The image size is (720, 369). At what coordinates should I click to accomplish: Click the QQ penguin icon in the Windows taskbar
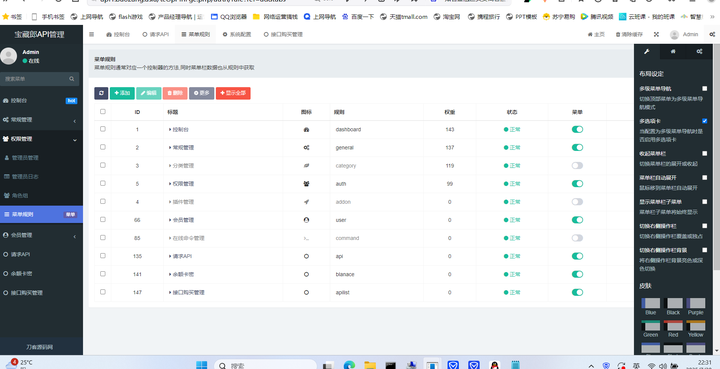coord(494,365)
